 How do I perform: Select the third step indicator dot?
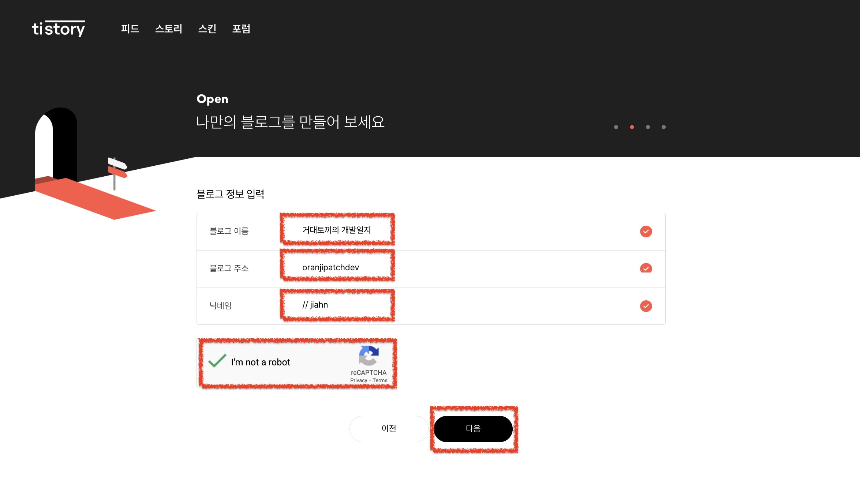pyautogui.click(x=648, y=127)
